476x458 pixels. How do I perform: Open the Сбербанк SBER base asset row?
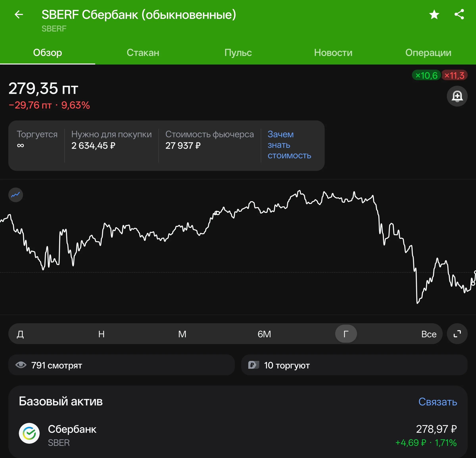pos(238,433)
